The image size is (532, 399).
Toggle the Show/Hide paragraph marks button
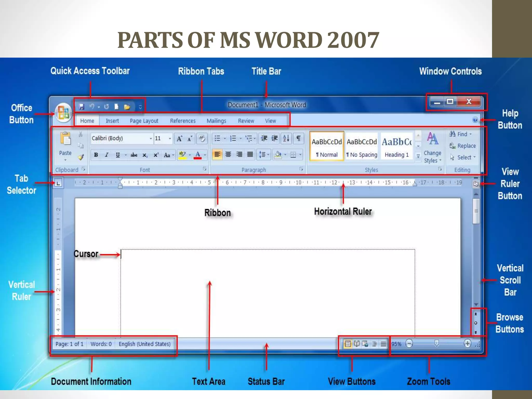(x=298, y=138)
